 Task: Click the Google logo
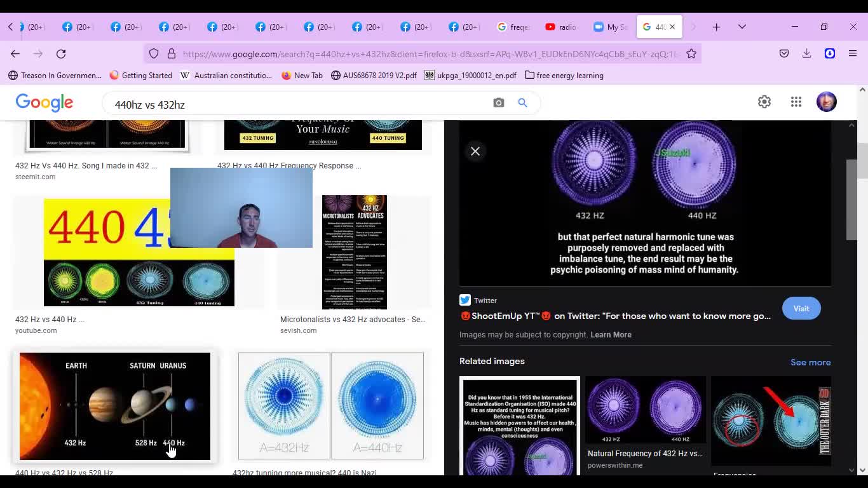coord(44,102)
